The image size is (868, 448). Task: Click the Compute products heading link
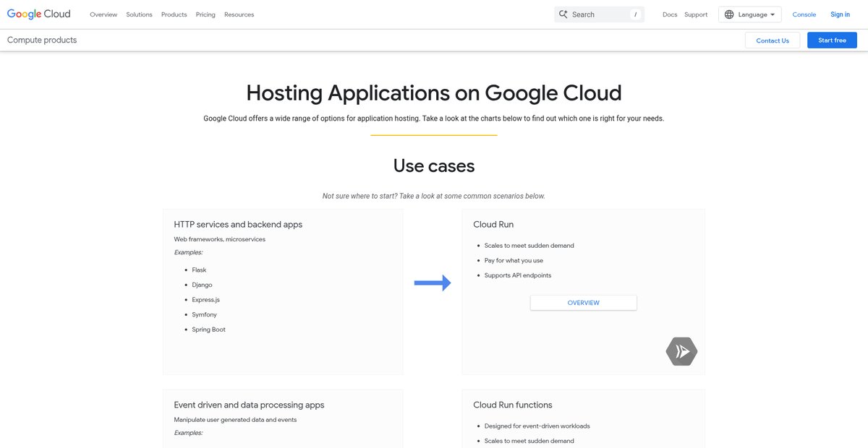42,40
